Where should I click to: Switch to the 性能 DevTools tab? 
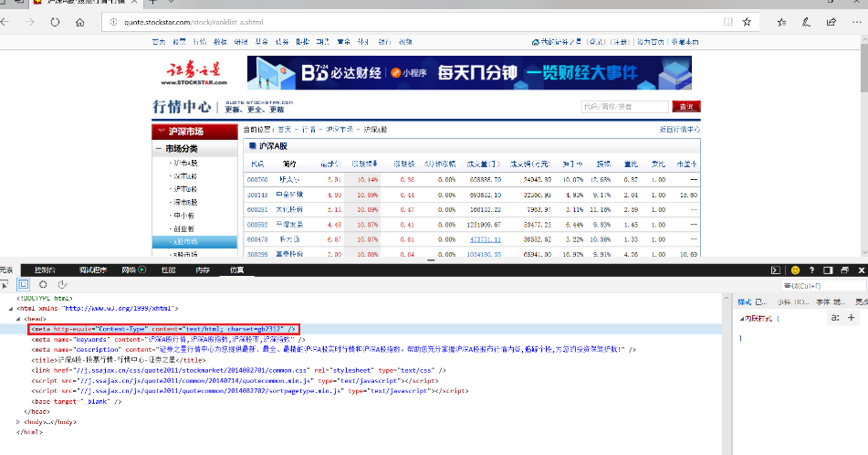(x=168, y=270)
